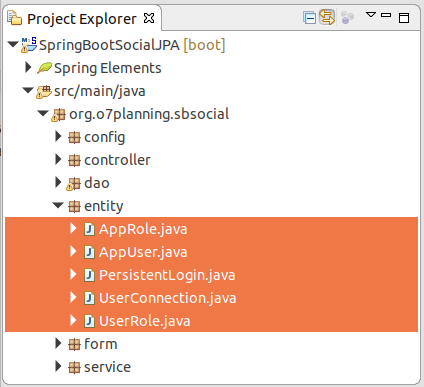Toggle Link with Editor button
Viewport: 424px width, 387px height.
(327, 17)
